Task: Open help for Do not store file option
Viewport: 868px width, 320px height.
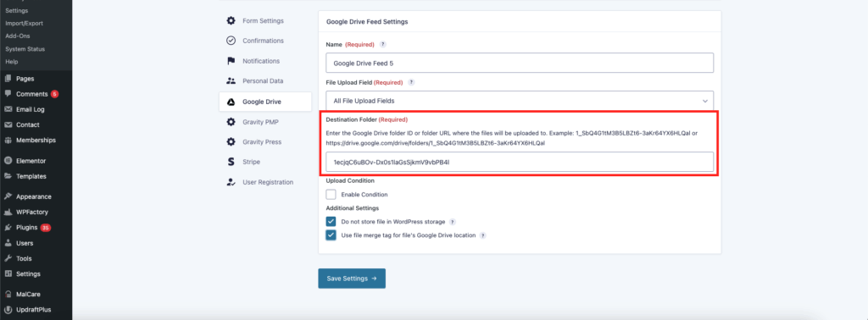Action: click(453, 222)
